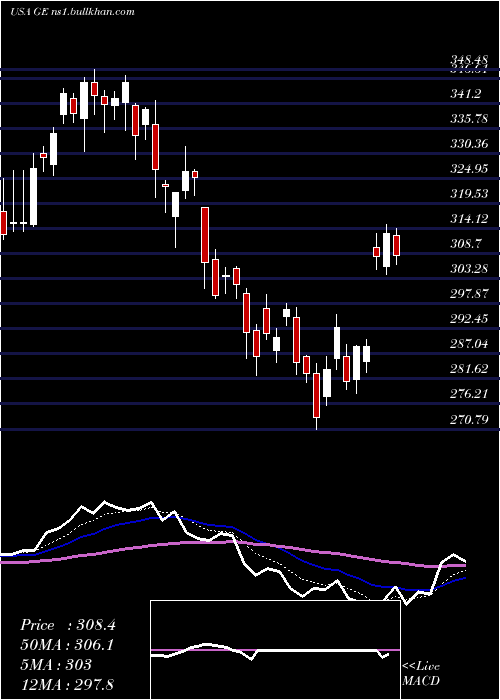
Task: Click the 297.87 price axis label
Action: (469, 294)
